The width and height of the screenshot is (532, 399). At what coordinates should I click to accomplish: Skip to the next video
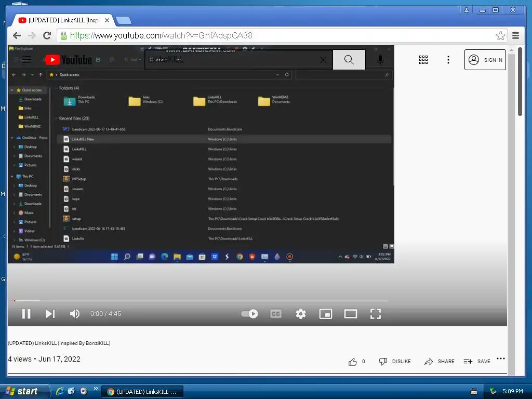pyautogui.click(x=50, y=314)
